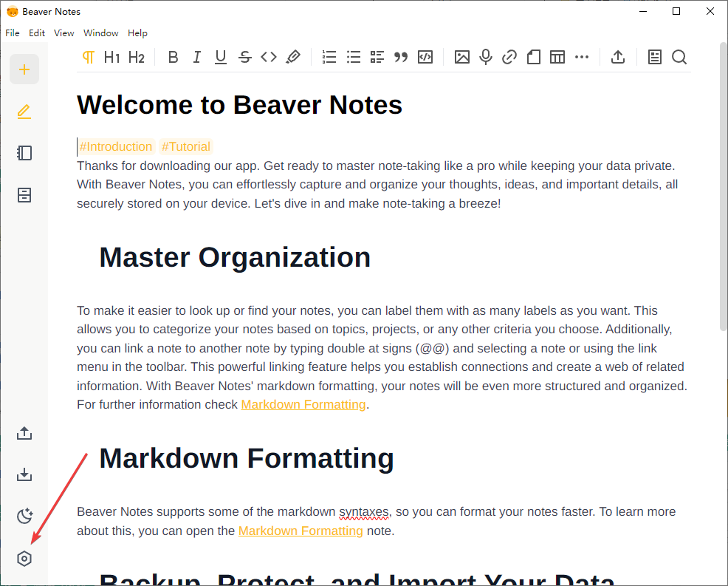Image resolution: width=728 pixels, height=586 pixels.
Task: Open reader mode page icon
Action: [655, 57]
